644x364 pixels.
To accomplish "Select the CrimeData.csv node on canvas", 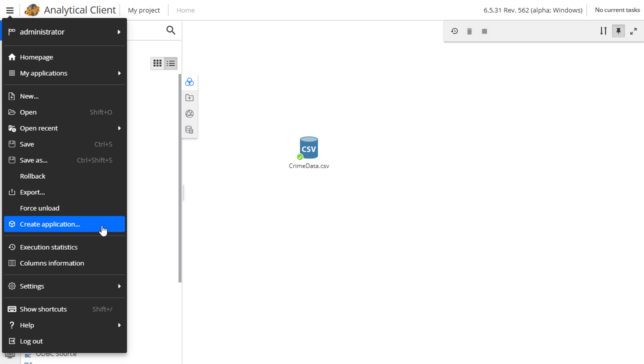I will (x=309, y=148).
